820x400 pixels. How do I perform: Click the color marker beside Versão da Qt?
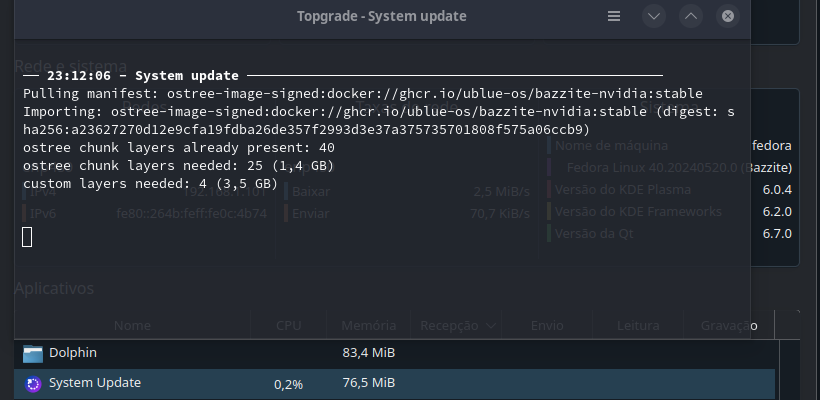[x=549, y=233]
